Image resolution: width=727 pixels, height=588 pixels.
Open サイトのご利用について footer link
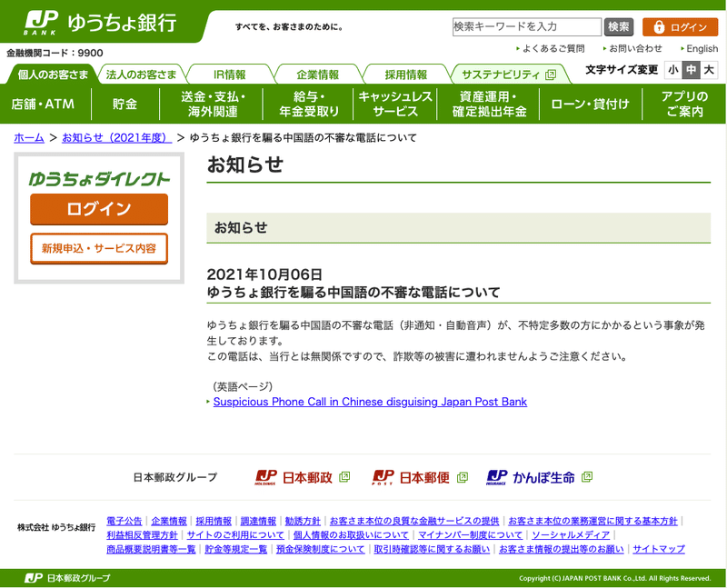[235, 534]
